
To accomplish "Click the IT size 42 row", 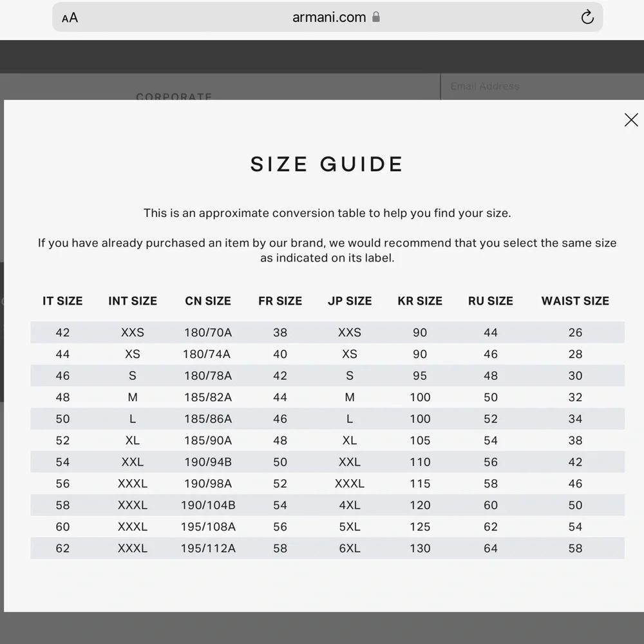I will pyautogui.click(x=327, y=332).
